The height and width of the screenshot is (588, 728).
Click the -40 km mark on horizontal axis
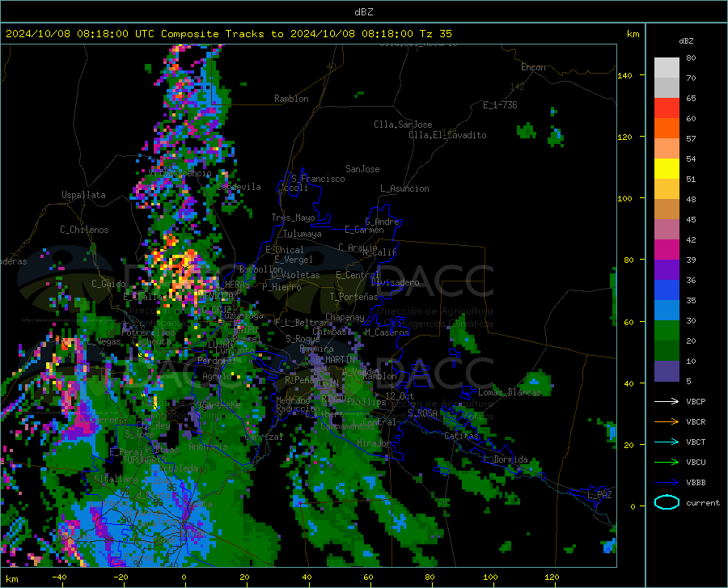pos(59,577)
